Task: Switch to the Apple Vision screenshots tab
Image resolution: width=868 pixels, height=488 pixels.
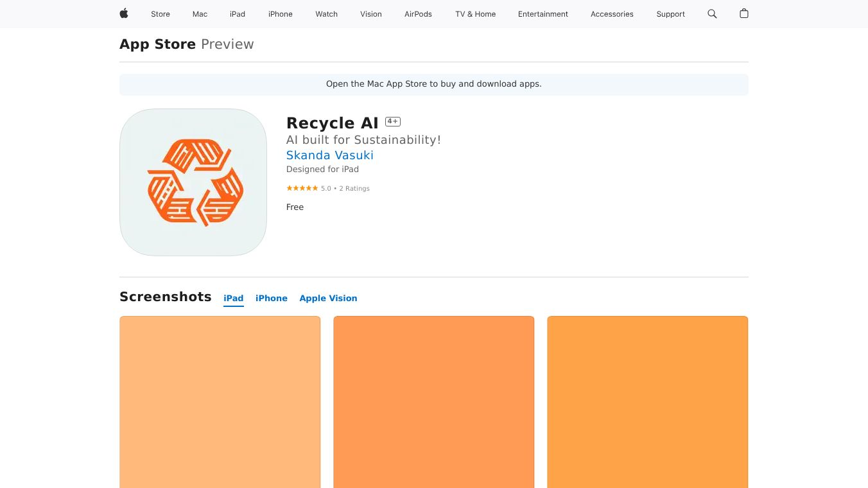Action: [328, 298]
